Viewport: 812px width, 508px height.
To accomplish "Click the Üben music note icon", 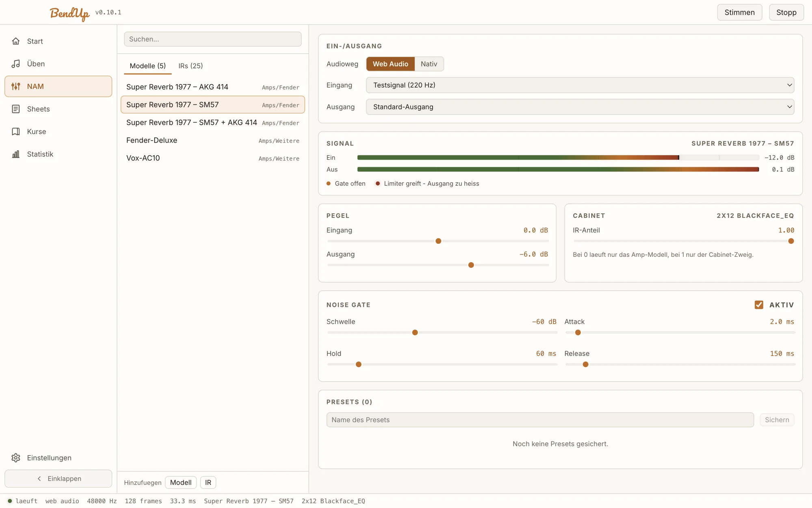I will point(16,64).
